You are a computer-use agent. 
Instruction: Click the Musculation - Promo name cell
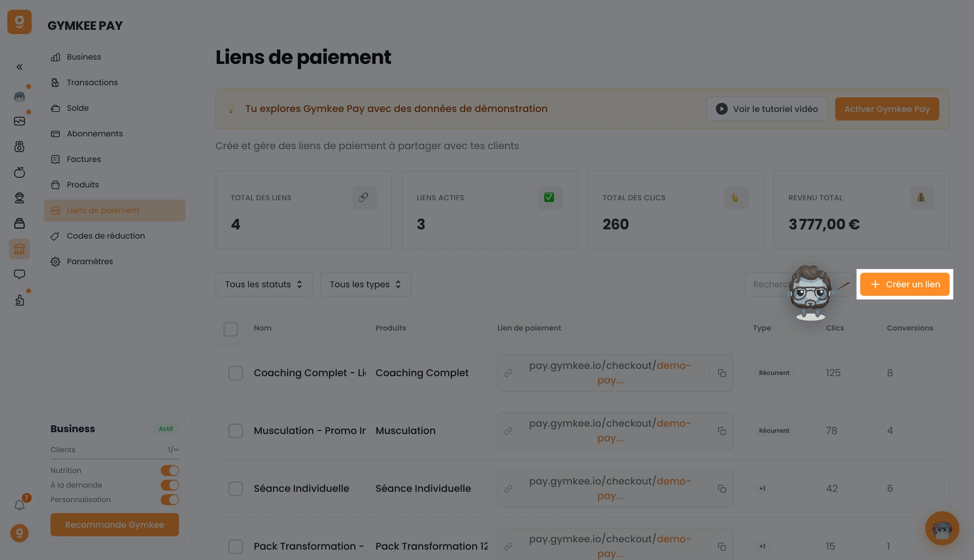(310, 431)
